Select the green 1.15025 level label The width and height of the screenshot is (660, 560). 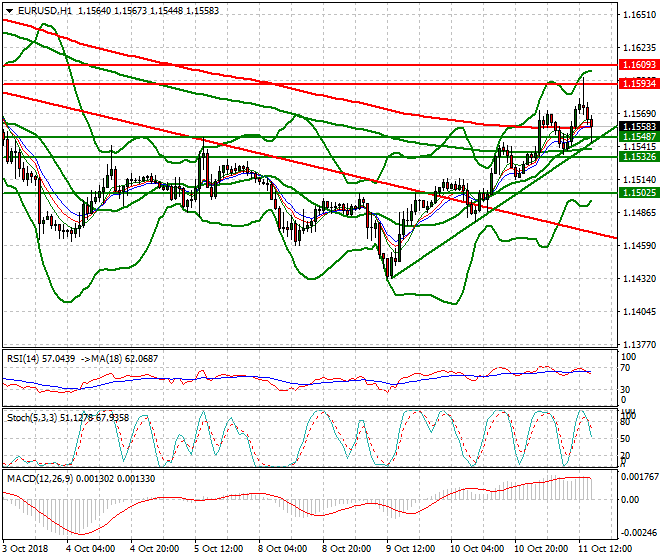click(639, 193)
